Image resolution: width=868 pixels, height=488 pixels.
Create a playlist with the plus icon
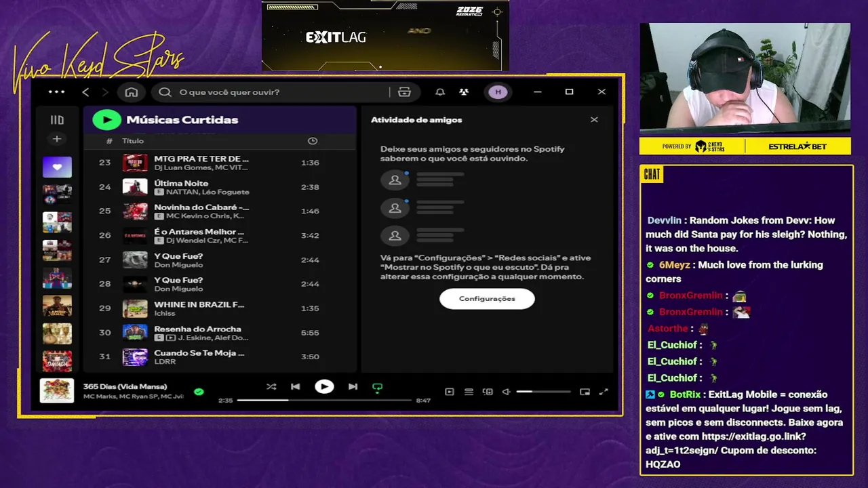point(57,139)
